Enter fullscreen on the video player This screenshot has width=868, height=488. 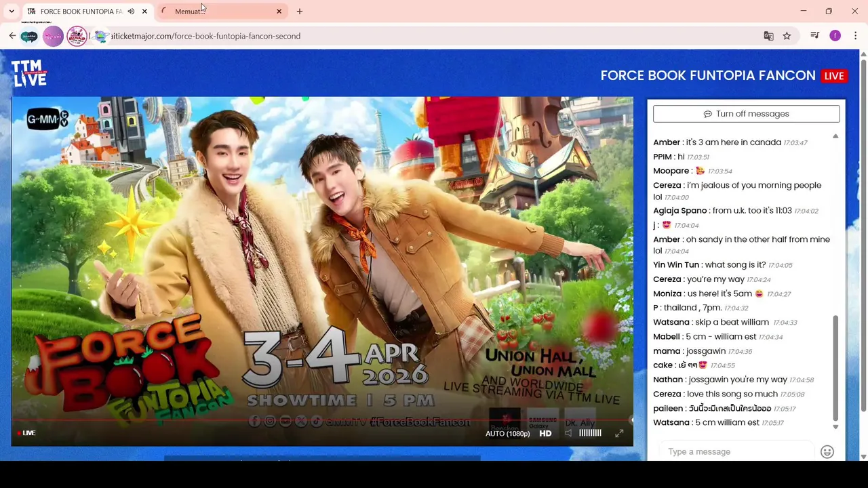[619, 433]
